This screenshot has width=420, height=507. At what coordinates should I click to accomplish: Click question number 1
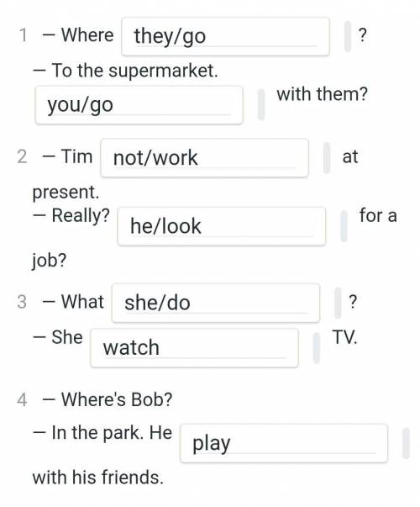(23, 35)
